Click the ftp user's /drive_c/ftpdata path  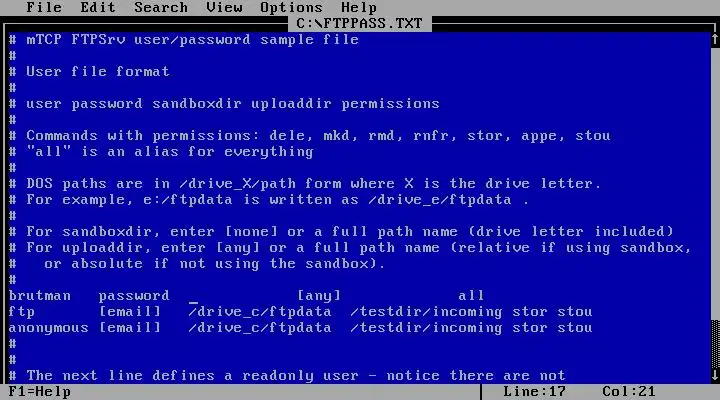click(x=260, y=311)
